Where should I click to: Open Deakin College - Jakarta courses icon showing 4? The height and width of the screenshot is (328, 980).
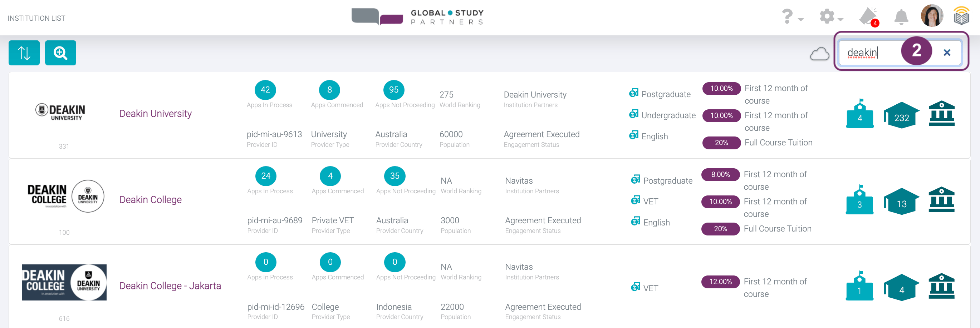901,287
